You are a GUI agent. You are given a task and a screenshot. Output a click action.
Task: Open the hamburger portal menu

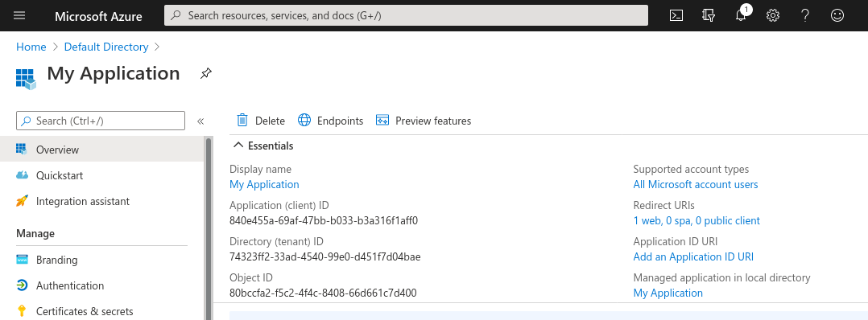coord(19,15)
